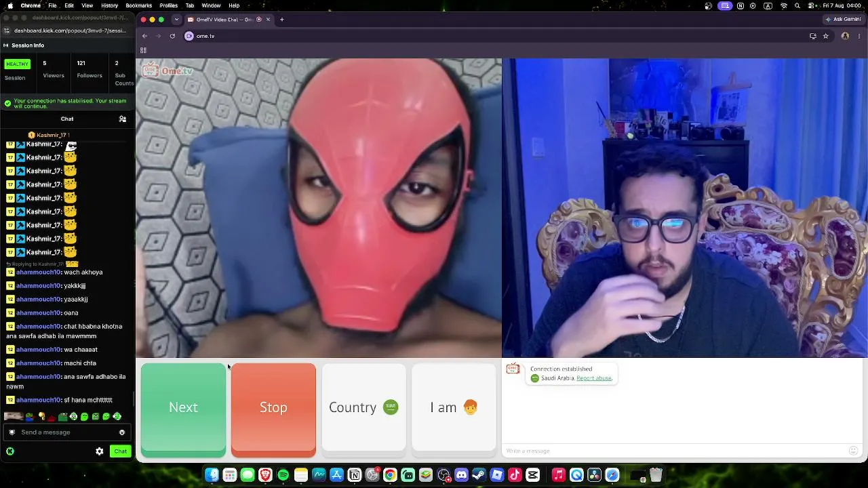The image size is (868, 488).
Task: Open the Chrome profile avatar
Action: 845,36
